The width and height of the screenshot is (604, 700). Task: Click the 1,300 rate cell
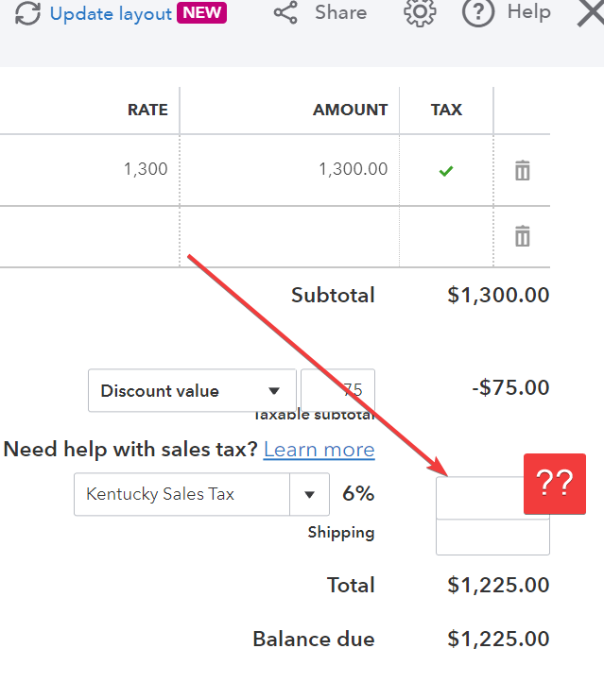coord(90,170)
